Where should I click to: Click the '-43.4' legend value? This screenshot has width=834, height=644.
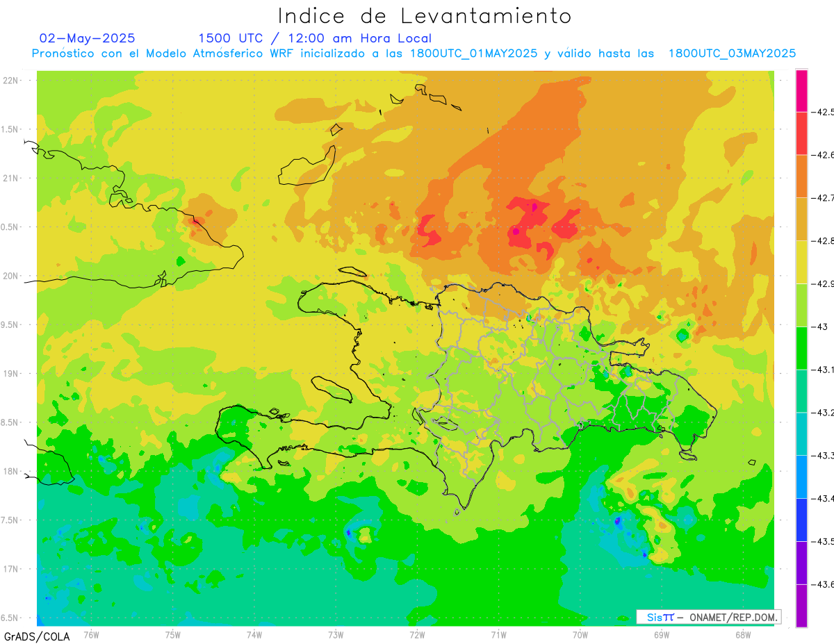[x=823, y=499]
